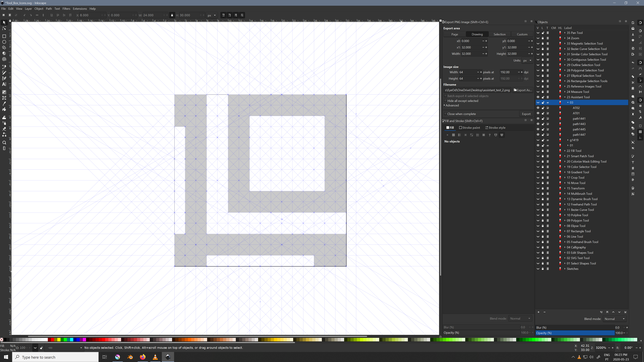Open the Extensions menu
Viewport: 644px width, 362px height.
tap(80, 9)
